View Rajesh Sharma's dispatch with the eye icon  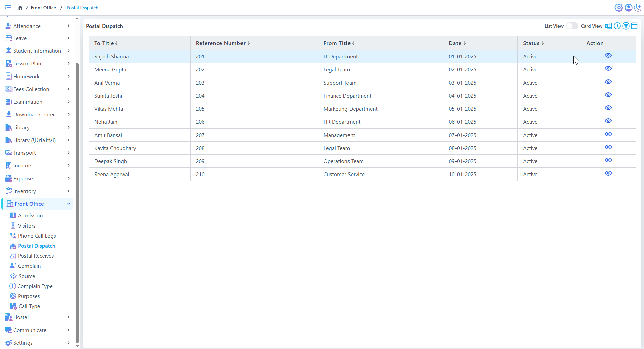(x=608, y=56)
